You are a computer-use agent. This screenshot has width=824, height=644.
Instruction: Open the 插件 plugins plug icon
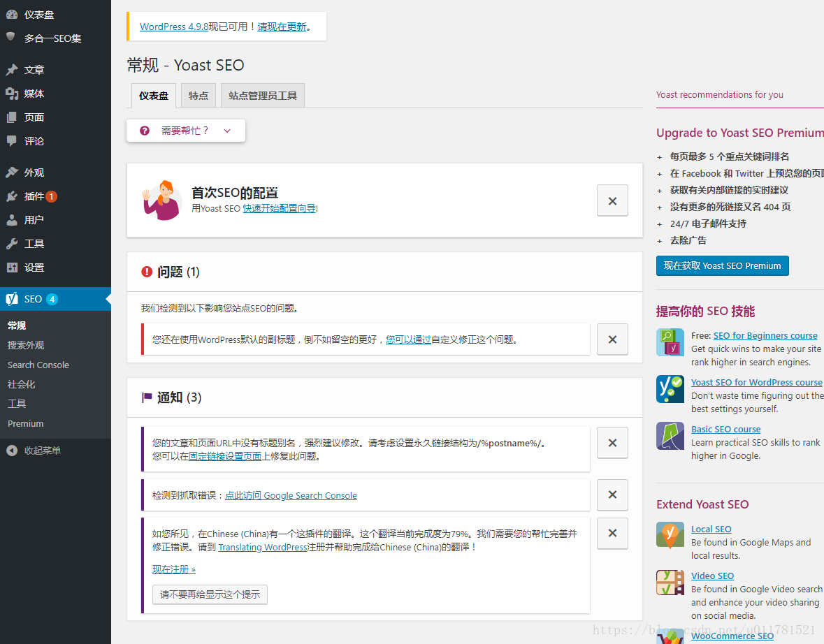click(x=12, y=196)
